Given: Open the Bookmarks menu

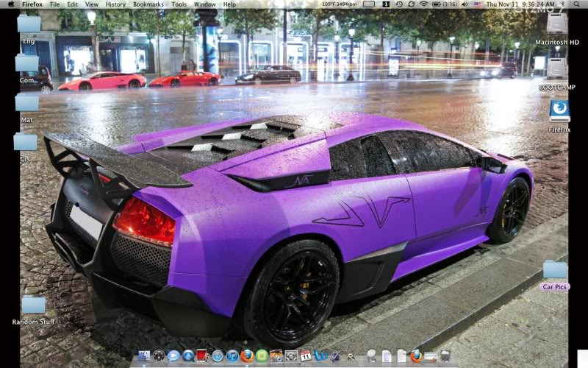Looking at the screenshot, I should tap(148, 4).
